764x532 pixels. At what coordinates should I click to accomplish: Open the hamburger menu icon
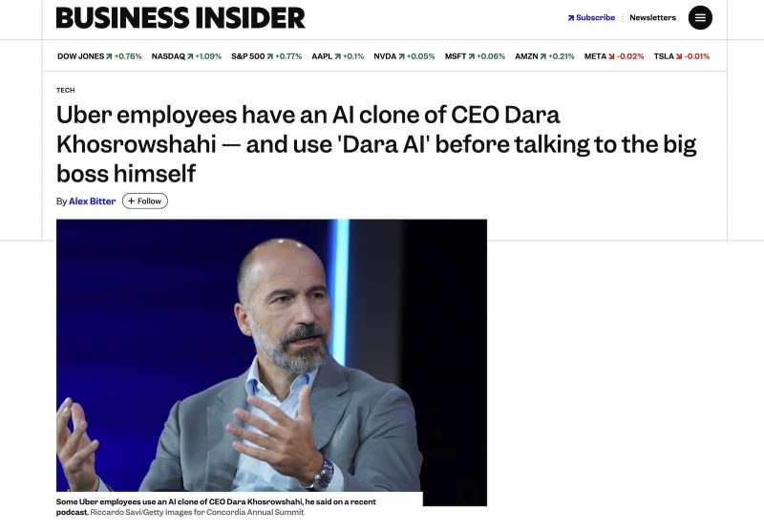[700, 18]
